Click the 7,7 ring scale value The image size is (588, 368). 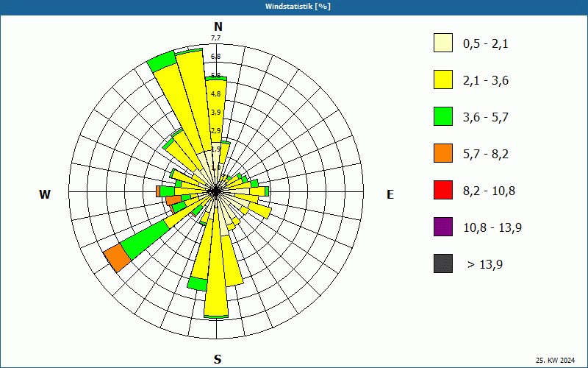pos(215,38)
